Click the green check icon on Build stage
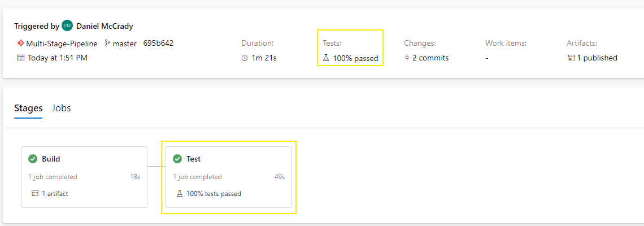The height and width of the screenshot is (226, 644). click(33, 159)
